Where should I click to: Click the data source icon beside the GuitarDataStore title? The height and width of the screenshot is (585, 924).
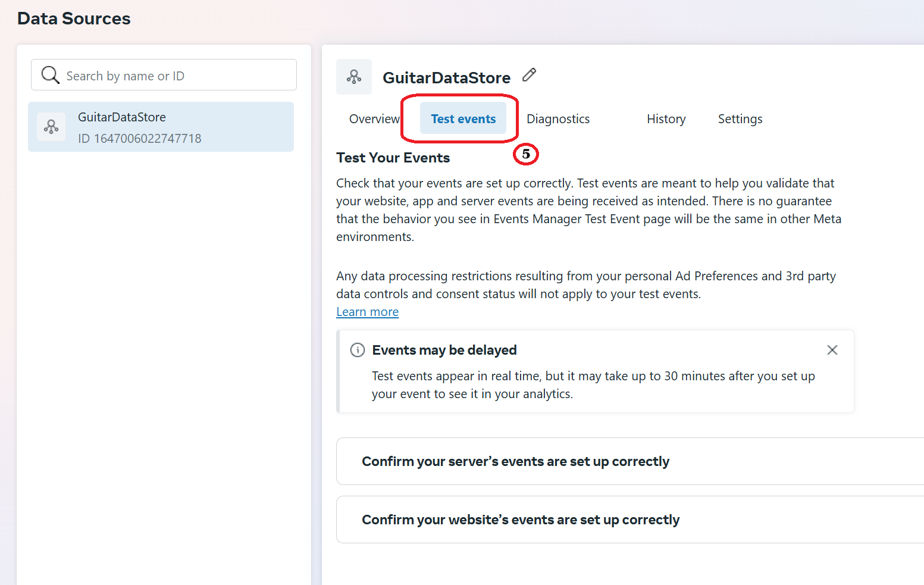tap(354, 77)
